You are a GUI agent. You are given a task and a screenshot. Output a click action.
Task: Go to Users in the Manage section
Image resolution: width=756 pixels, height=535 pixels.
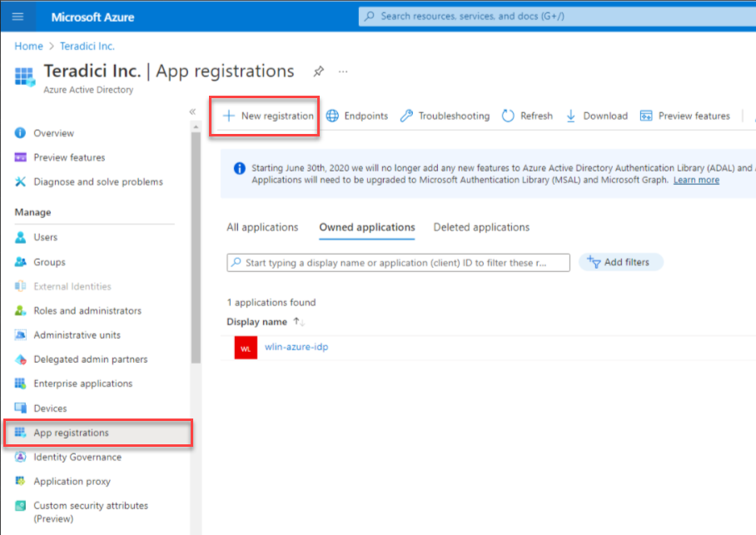click(x=46, y=237)
